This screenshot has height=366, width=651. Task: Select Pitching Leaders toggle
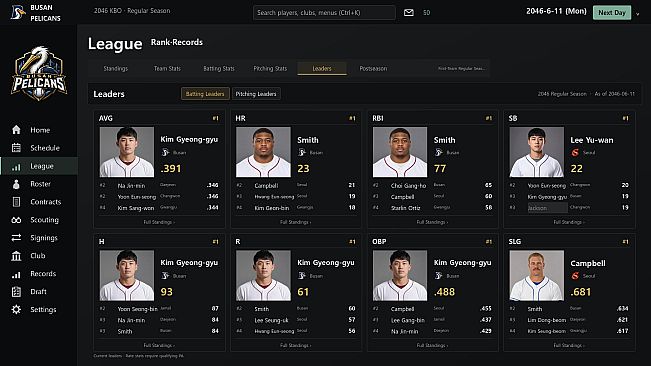click(x=256, y=94)
